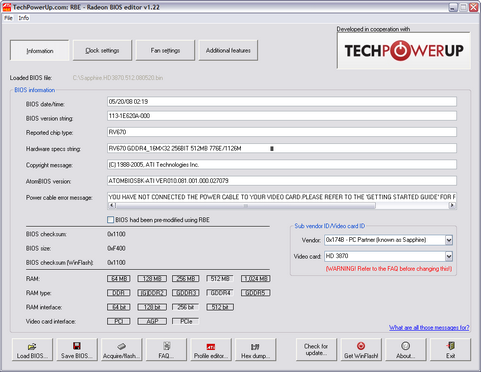Switch to the Clock settings tab
Image resolution: width=481 pixels, height=372 pixels.
coord(102,51)
